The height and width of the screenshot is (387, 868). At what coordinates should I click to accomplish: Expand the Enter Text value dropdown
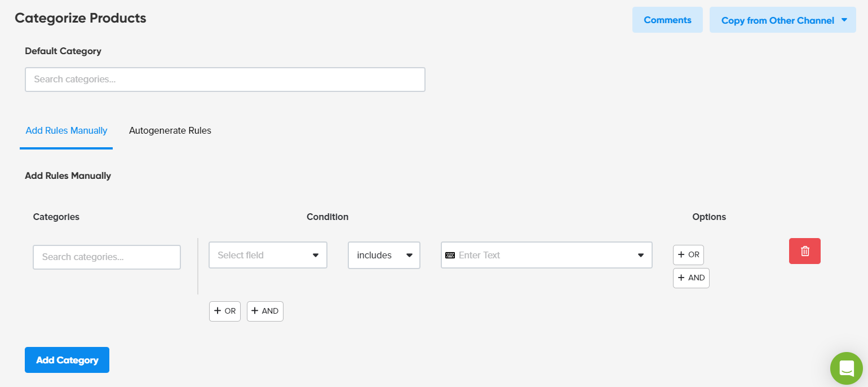547,255
